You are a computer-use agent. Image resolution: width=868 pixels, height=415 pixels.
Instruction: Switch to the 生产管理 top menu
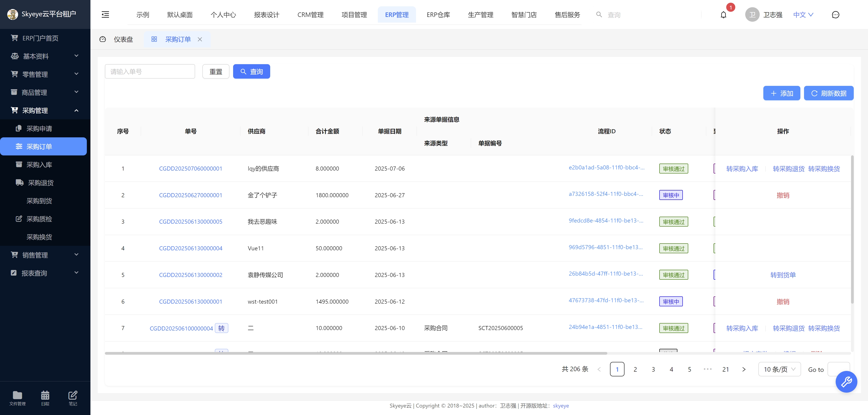pos(480,15)
